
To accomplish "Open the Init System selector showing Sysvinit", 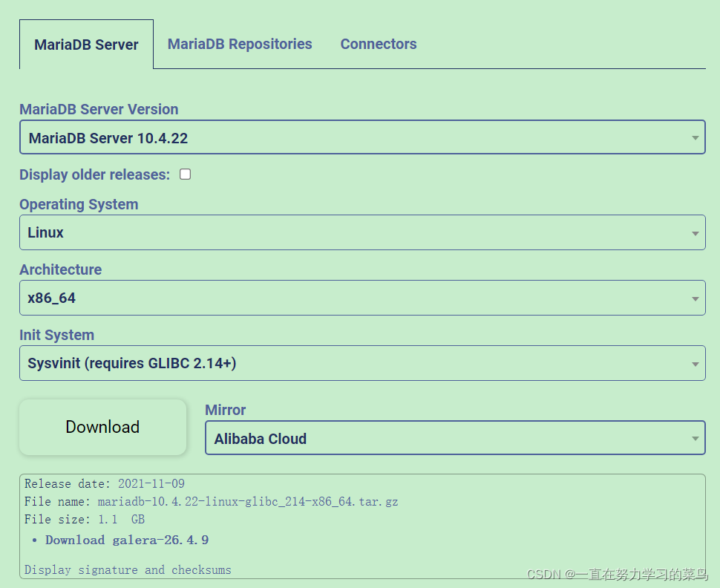I will coord(362,363).
